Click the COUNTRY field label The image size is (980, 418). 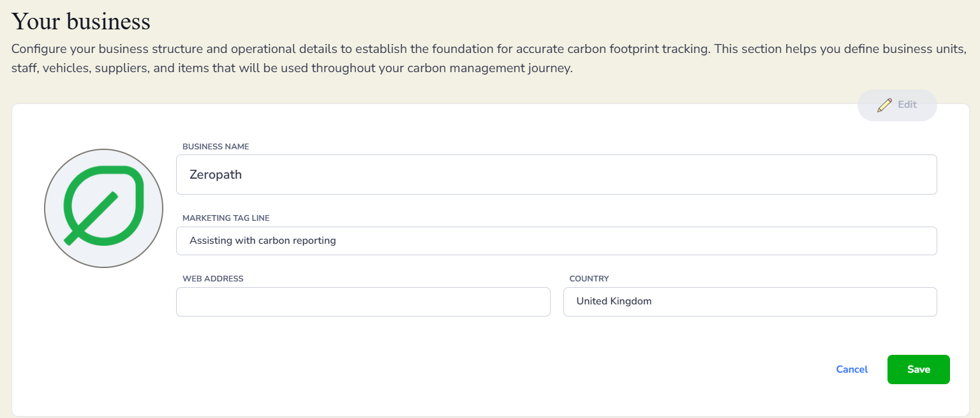coord(589,279)
